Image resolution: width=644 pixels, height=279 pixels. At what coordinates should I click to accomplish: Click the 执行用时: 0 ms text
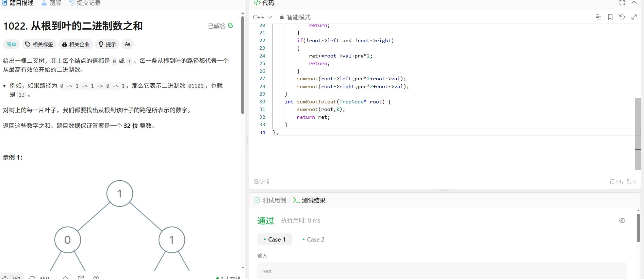[x=301, y=220]
